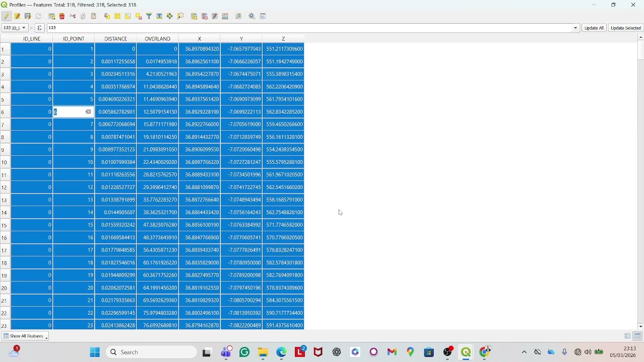Open the field selector ID_L dropdown

[15, 28]
